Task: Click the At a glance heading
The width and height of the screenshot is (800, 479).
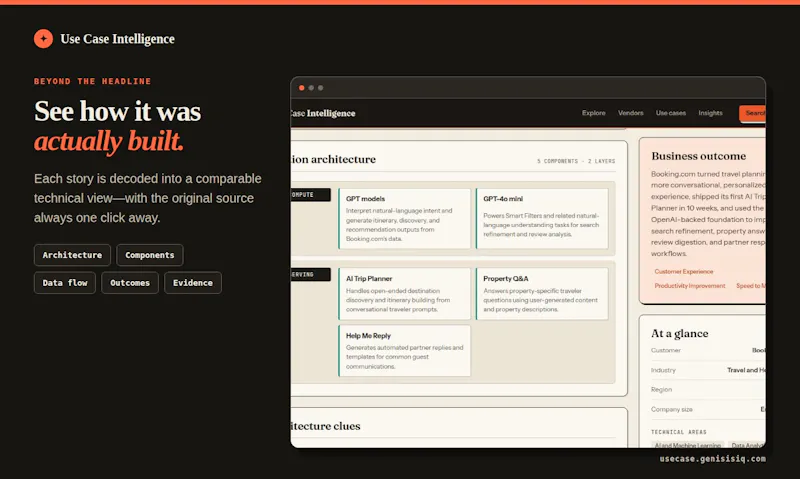Action: click(x=680, y=334)
